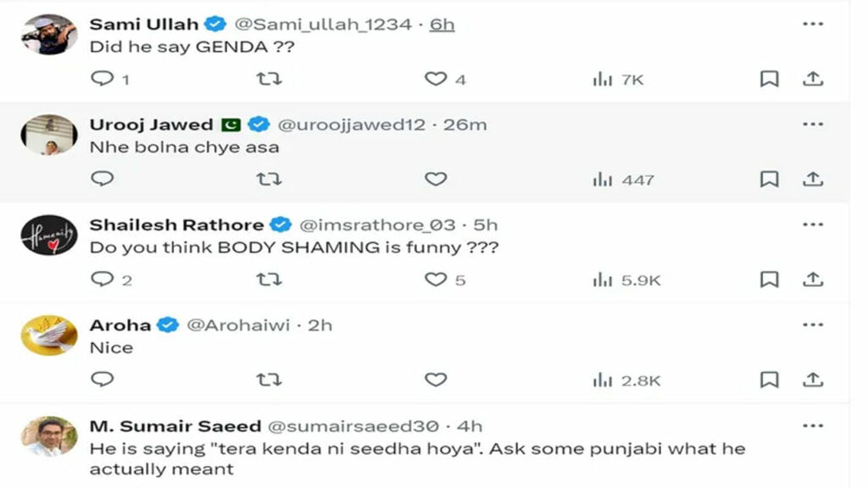This screenshot has width=868, height=488.
Task: Like Urooj Jawed's reply
Action: point(436,179)
